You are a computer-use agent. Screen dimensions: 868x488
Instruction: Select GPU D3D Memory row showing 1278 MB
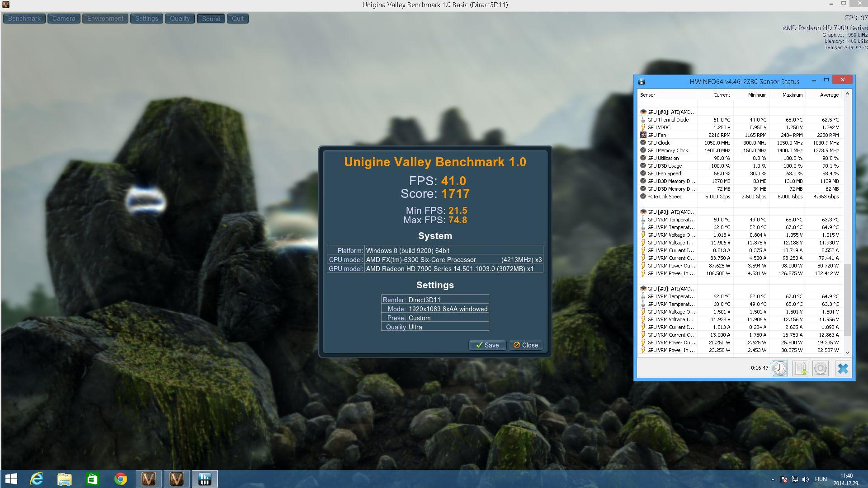click(x=740, y=181)
